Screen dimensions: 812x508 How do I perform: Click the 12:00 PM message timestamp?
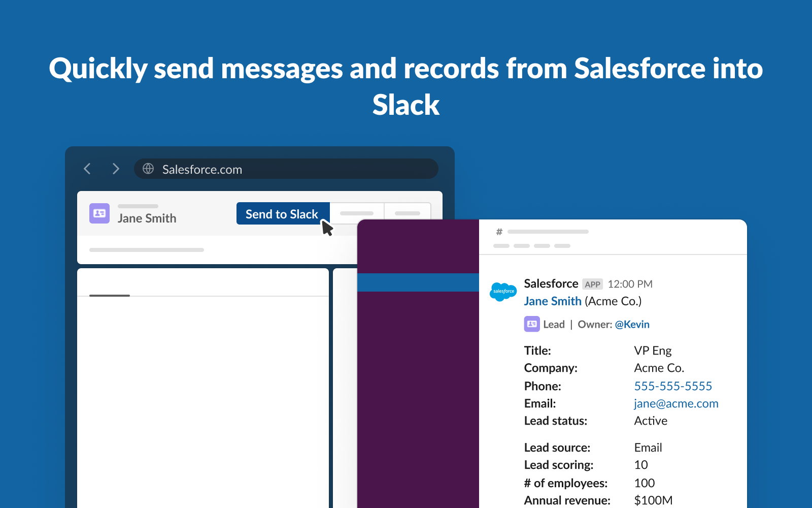(630, 284)
